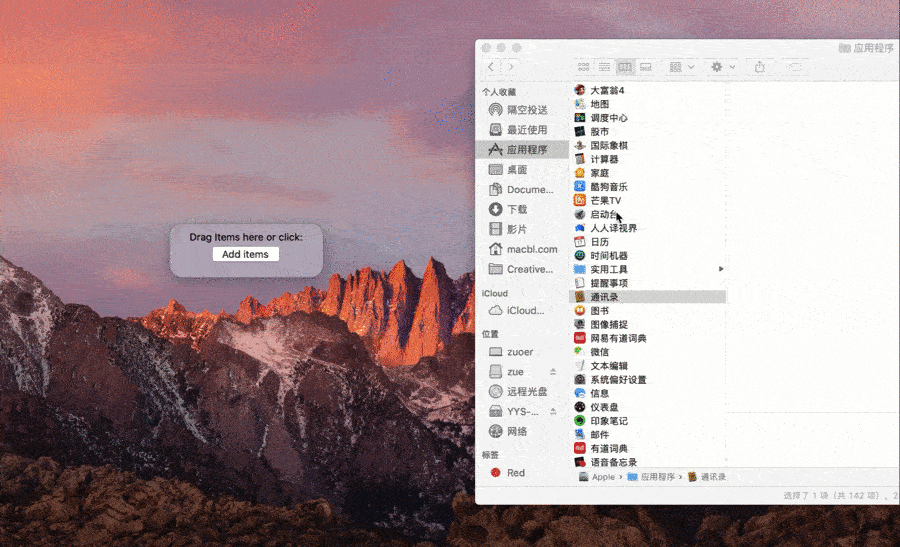The image size is (900, 547).
Task: Select 信息 app in list
Action: pyautogui.click(x=649, y=393)
